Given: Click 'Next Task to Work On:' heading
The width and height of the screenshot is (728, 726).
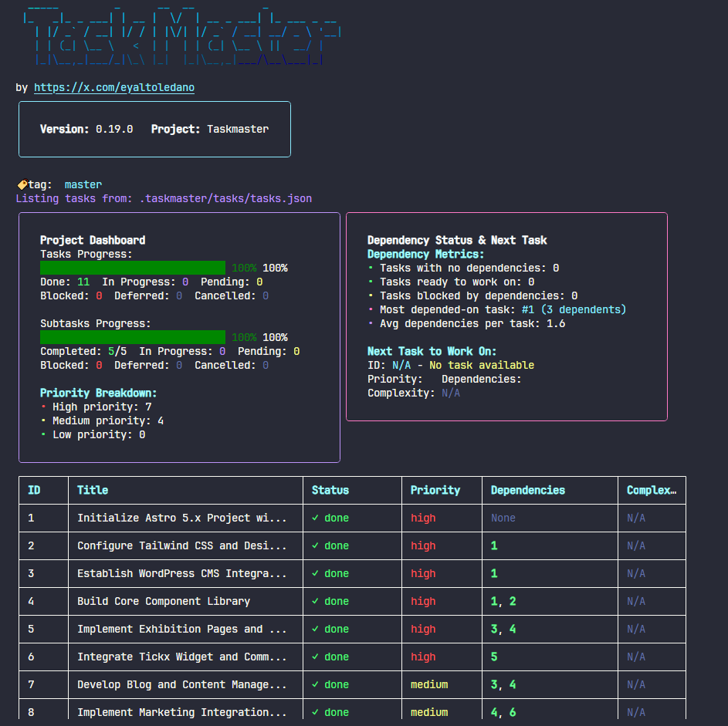Looking at the screenshot, I should (432, 351).
